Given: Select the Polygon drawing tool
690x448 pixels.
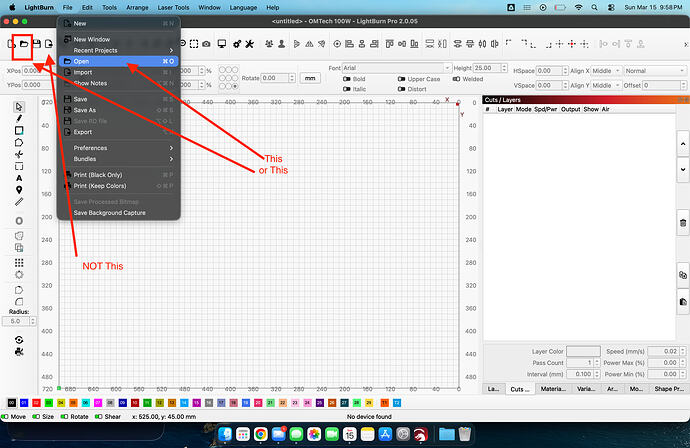Looking at the screenshot, I should (x=18, y=143).
